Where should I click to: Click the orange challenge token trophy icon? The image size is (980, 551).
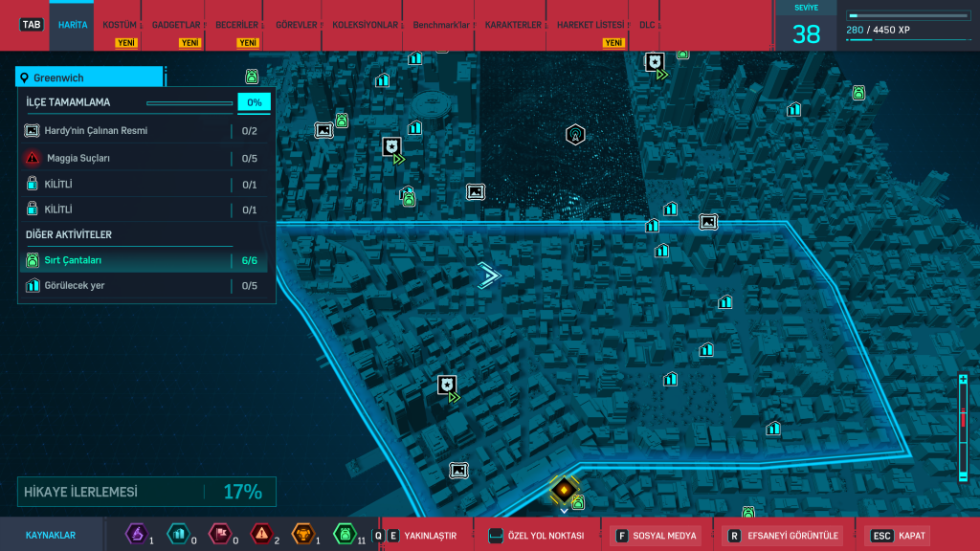(303, 534)
